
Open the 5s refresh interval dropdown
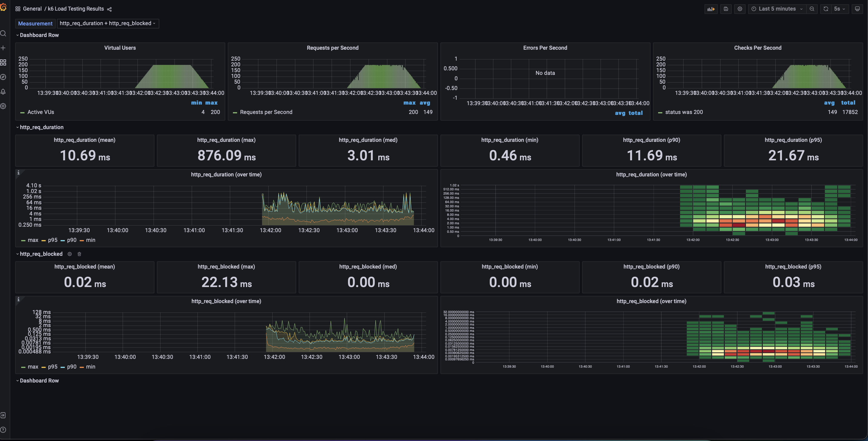pyautogui.click(x=839, y=9)
